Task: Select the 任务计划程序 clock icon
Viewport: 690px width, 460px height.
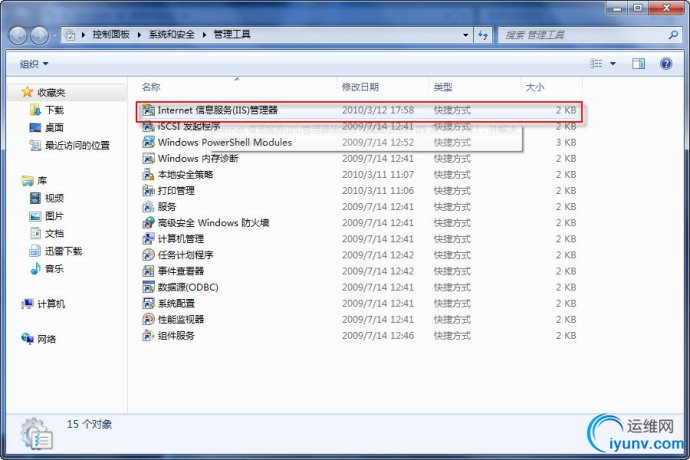Action: (x=148, y=255)
